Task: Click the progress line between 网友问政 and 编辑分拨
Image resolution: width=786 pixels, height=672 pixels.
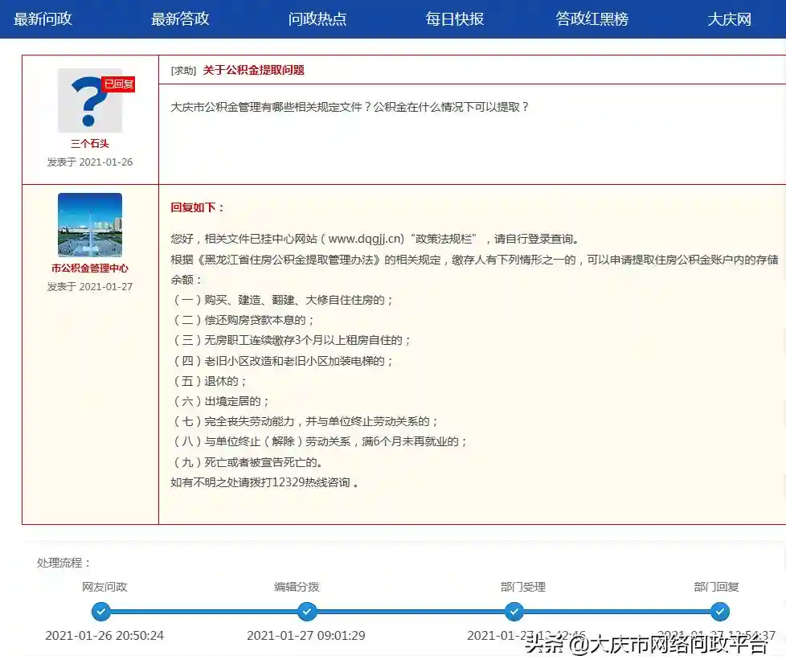Action: coord(203,612)
